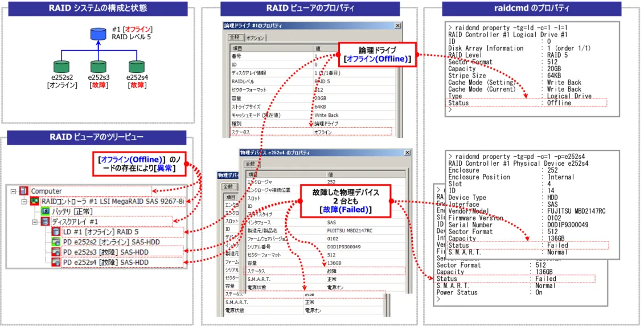Select PD e252s4 [故障] SAS-HDD node
Viewport: 644px width, 327px height.
(x=105, y=262)
